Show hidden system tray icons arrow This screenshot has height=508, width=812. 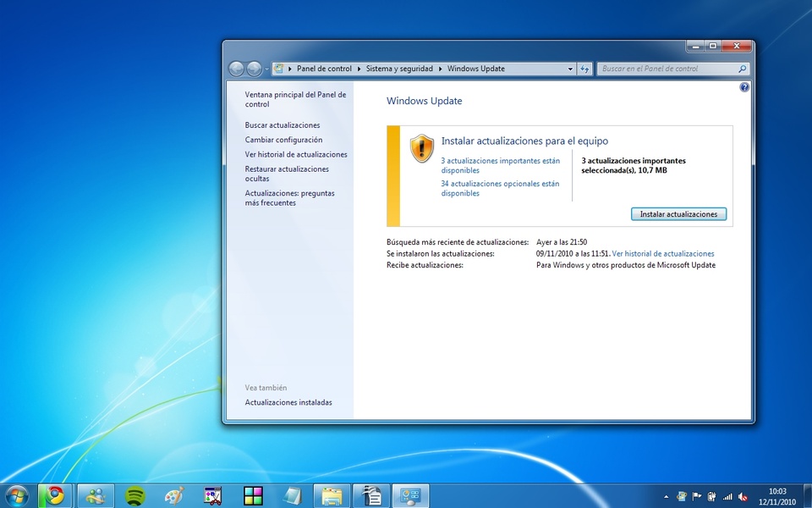click(667, 496)
